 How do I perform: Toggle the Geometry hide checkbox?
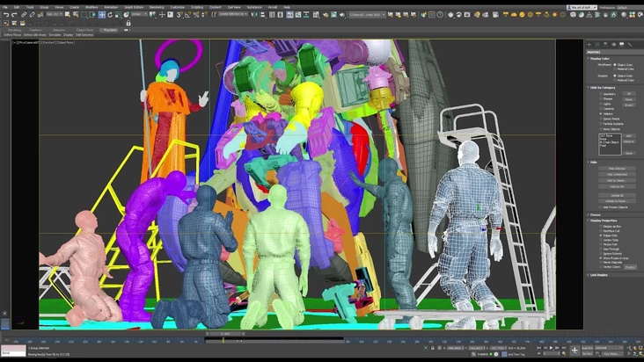click(601, 94)
